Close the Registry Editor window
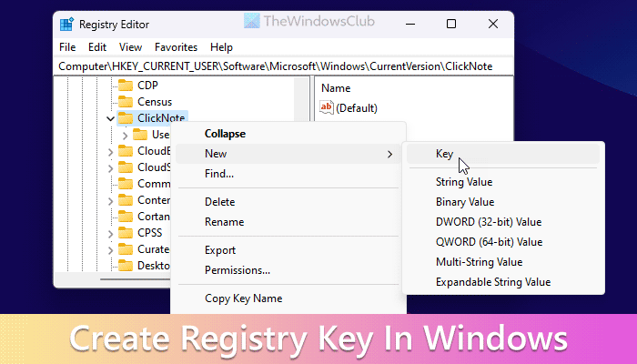Screen dimensions: 637x364 click(x=493, y=24)
